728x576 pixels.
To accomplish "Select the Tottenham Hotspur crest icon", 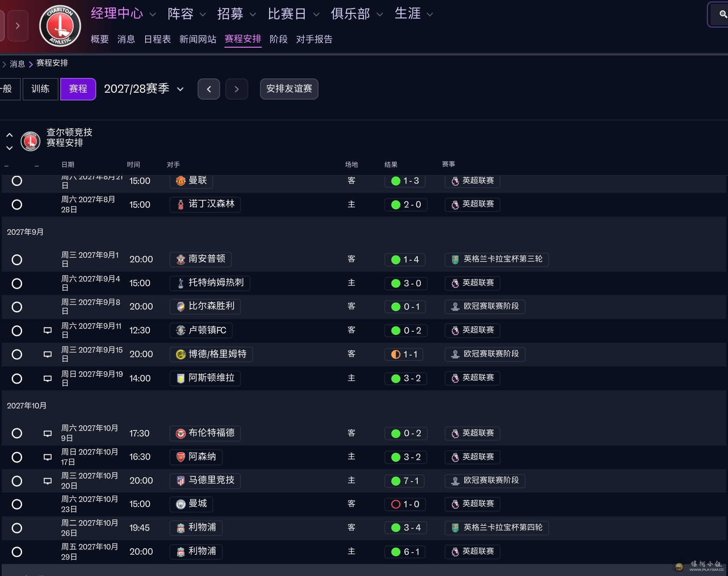I will [x=181, y=283].
